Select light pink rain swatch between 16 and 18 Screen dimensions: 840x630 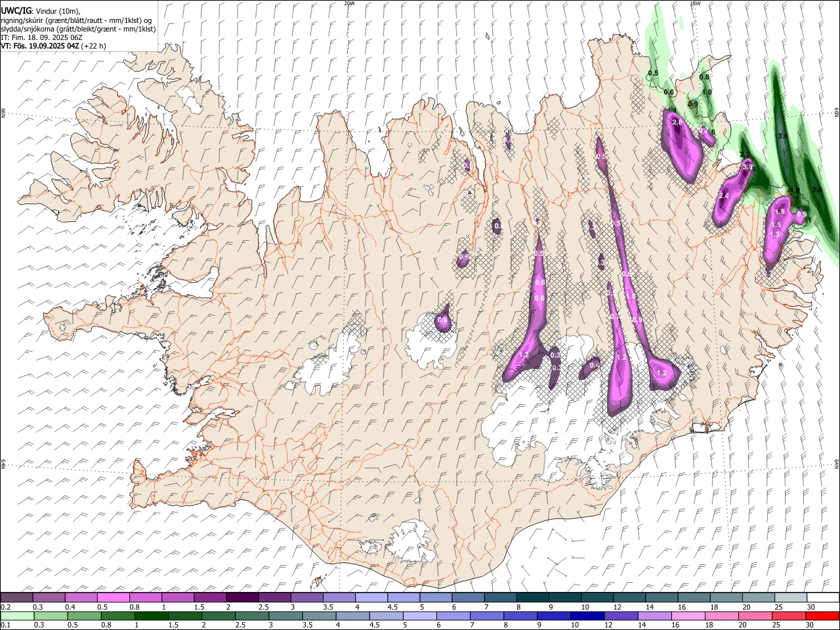point(688,616)
